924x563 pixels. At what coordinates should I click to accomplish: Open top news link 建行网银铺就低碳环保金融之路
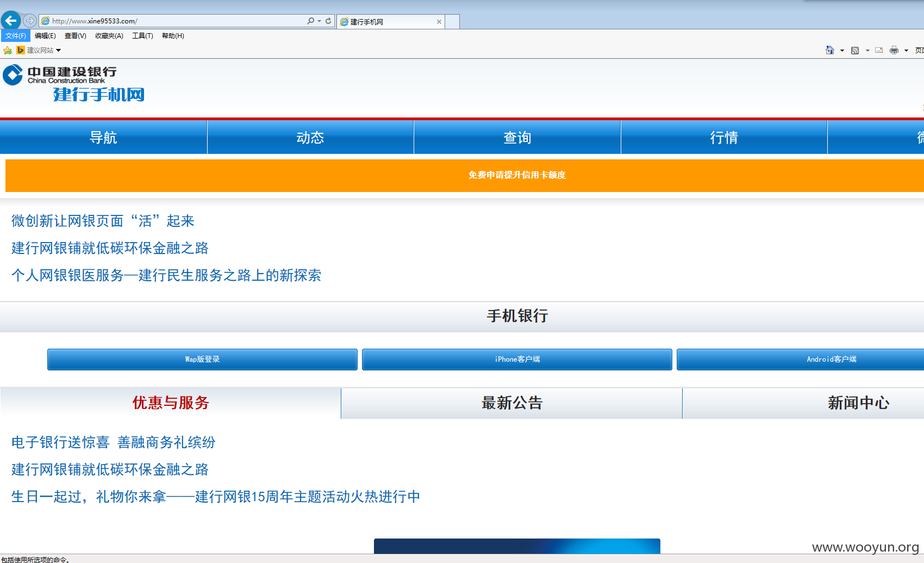110,248
